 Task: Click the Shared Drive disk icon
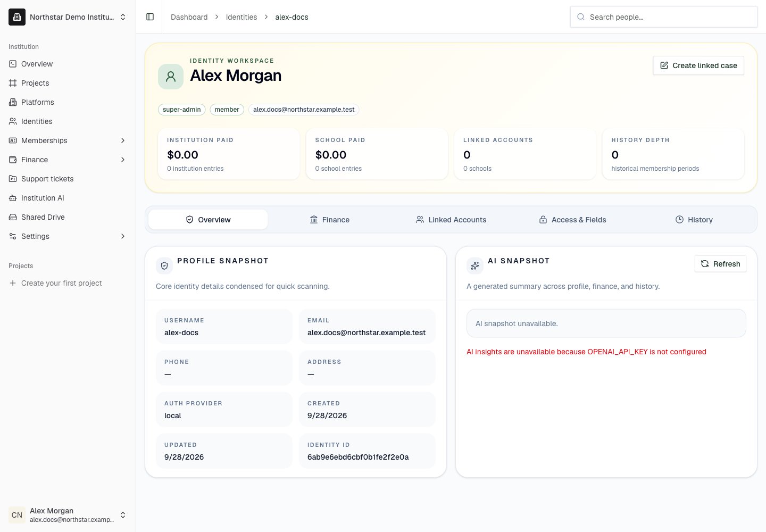point(13,217)
